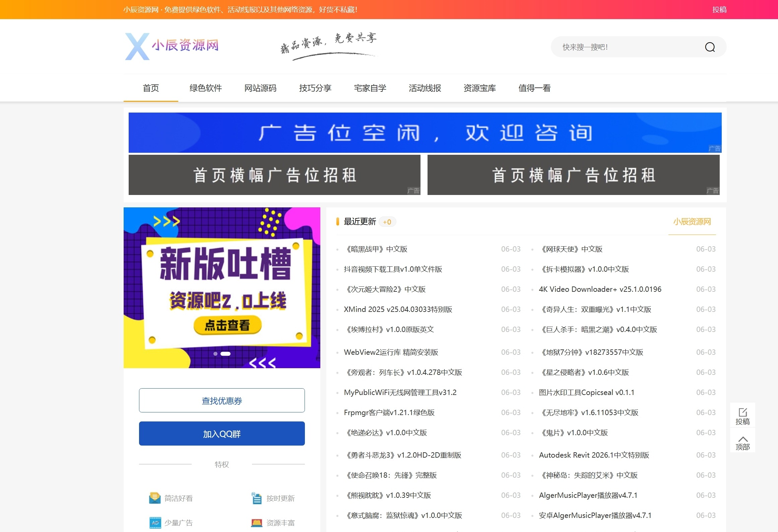Click the magnifier search icon

click(x=710, y=47)
